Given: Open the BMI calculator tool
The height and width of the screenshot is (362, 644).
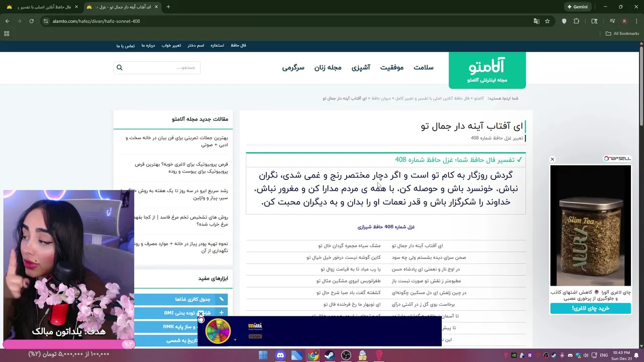Looking at the screenshot, I should tap(181, 313).
